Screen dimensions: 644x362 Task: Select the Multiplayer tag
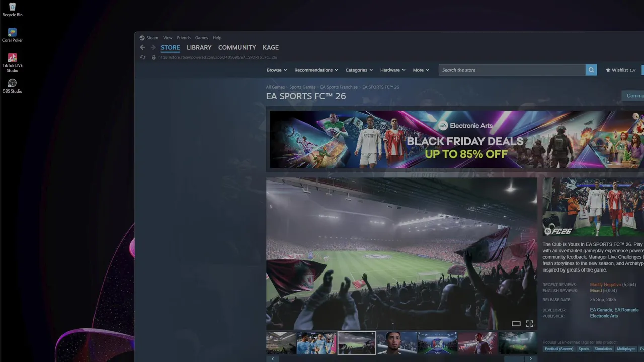[x=626, y=349]
